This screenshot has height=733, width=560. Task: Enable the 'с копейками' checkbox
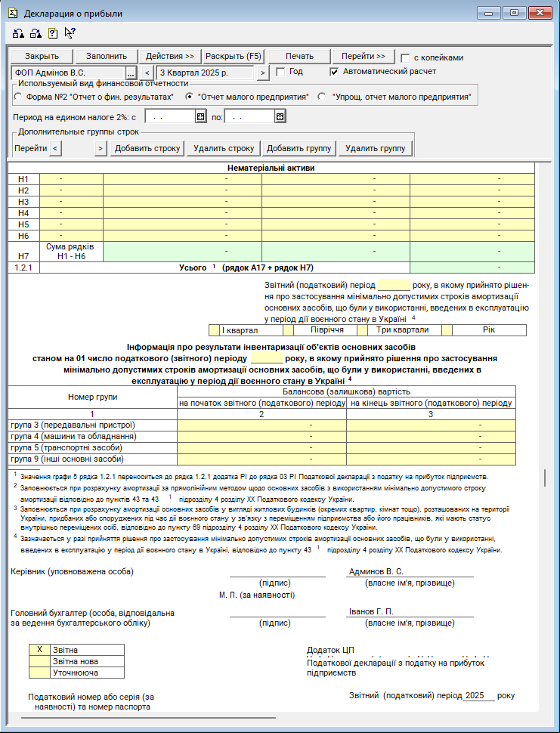pyautogui.click(x=405, y=57)
